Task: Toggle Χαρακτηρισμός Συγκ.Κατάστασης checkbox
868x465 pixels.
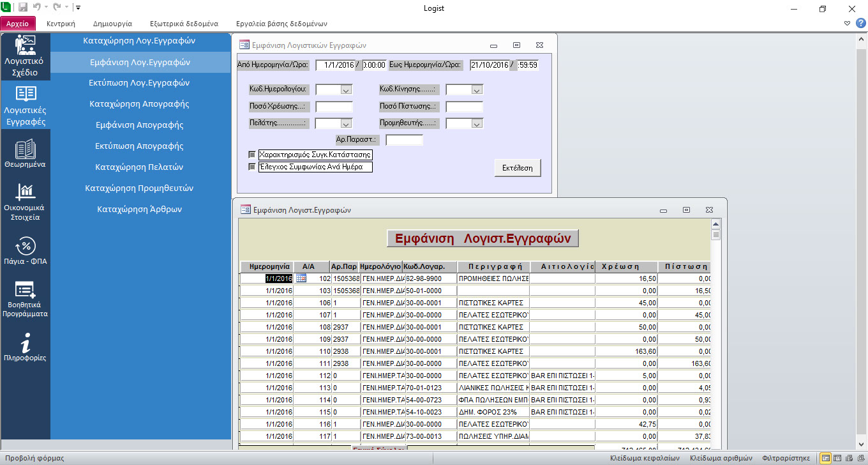Action: 251,155
